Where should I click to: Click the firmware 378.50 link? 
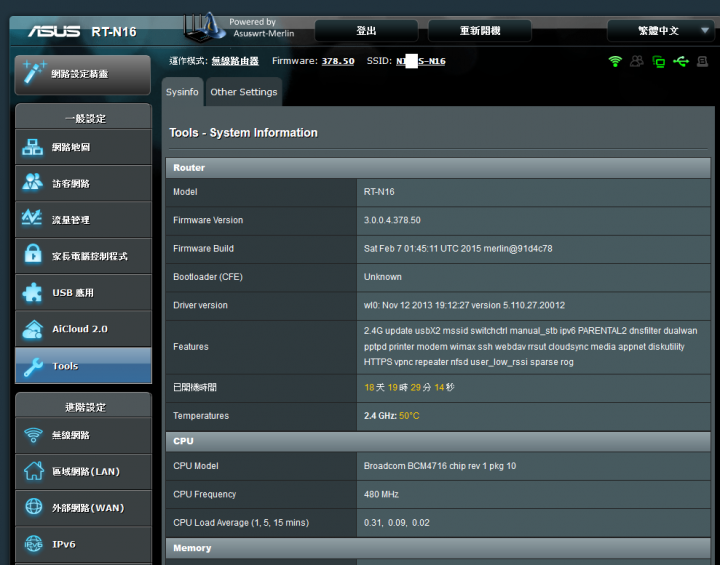click(x=338, y=61)
